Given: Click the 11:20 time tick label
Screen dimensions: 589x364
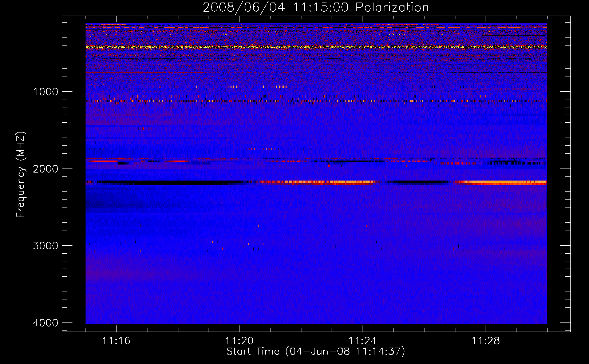Looking at the screenshot, I should pos(239,341).
